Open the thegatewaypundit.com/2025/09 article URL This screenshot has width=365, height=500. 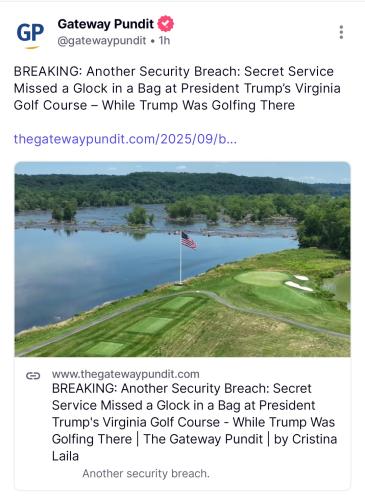pos(125,139)
